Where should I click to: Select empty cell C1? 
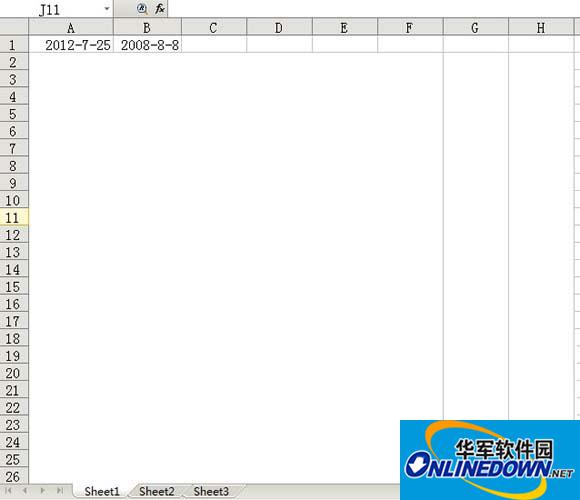click(x=214, y=45)
